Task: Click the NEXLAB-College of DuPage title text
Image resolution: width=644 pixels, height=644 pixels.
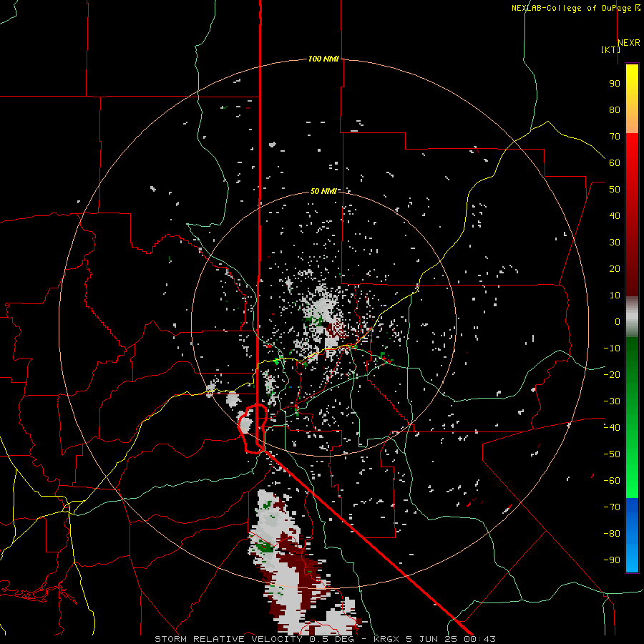Action: coord(571,8)
